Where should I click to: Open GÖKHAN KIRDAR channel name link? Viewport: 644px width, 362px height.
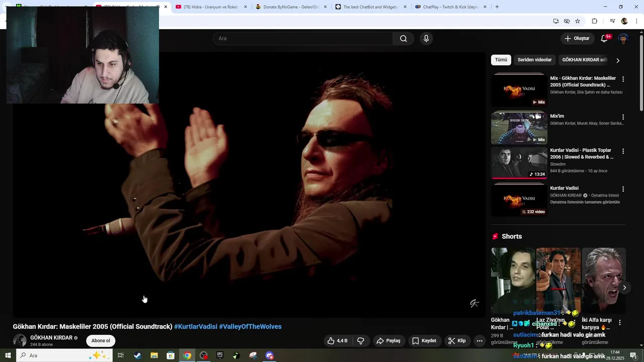[51, 338]
